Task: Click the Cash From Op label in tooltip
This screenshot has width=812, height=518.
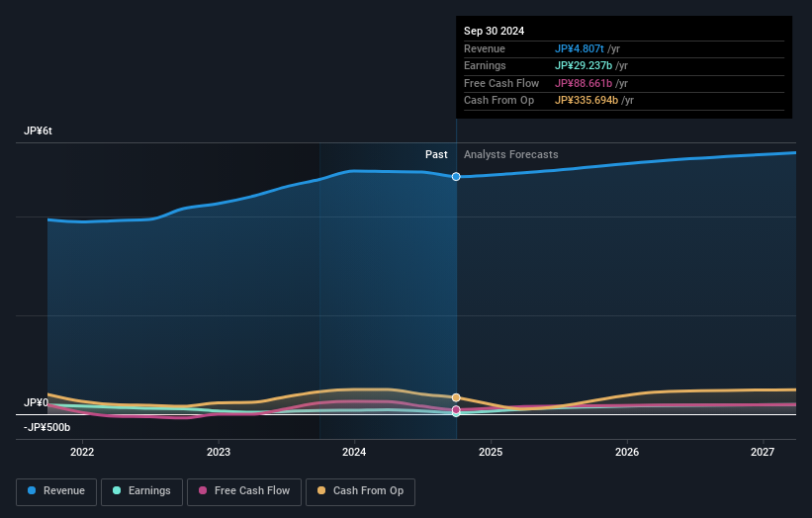Action: coord(498,101)
